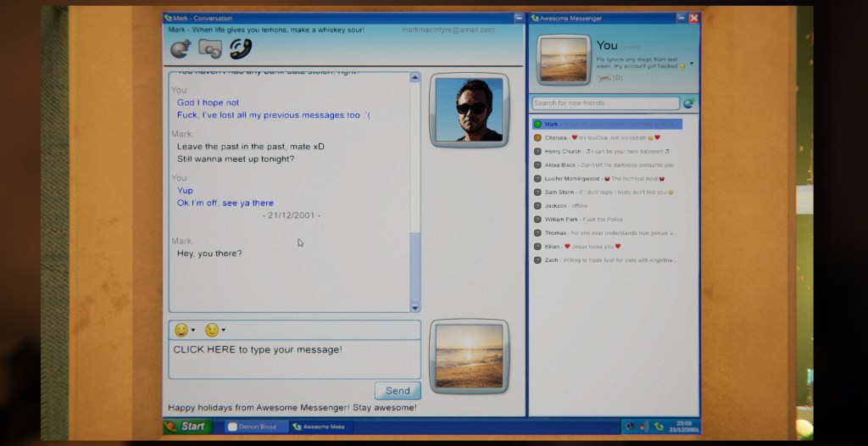
Task: Click the share files folder icon
Action: [x=210, y=49]
